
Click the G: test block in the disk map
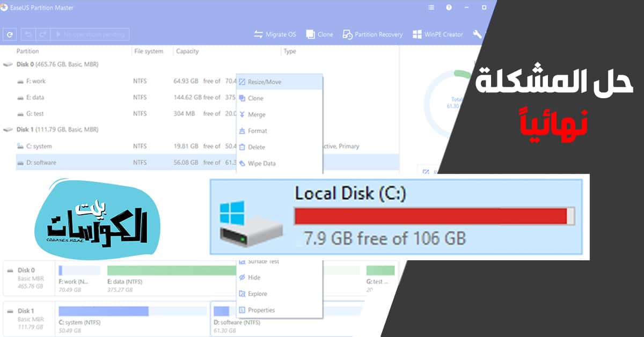[380, 278]
